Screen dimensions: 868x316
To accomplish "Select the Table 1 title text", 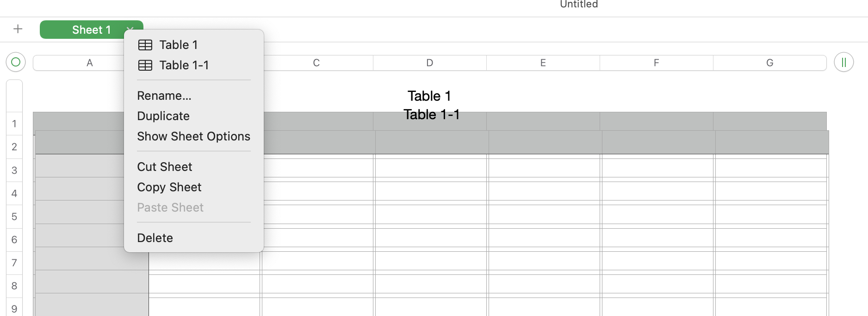I will (x=429, y=96).
